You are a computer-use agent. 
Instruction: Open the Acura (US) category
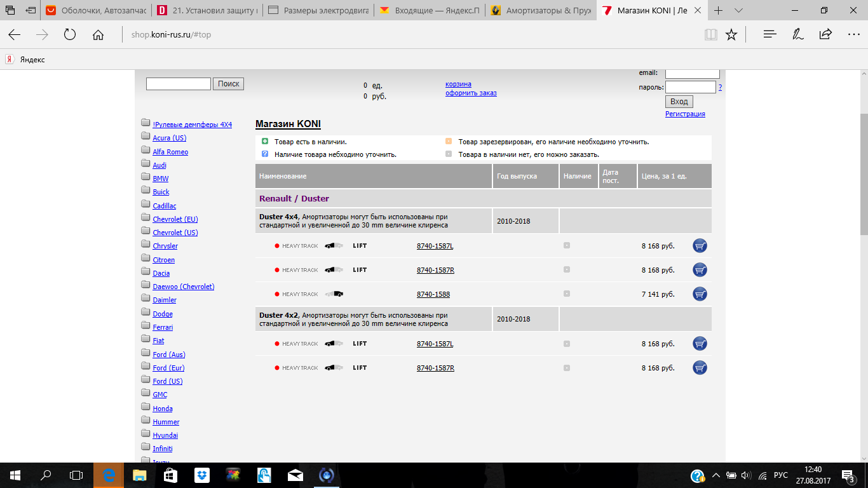pyautogui.click(x=169, y=138)
